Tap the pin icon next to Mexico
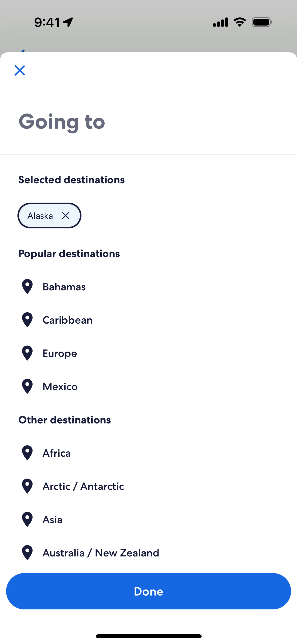Viewport: 297px width, 644px height. click(x=27, y=386)
